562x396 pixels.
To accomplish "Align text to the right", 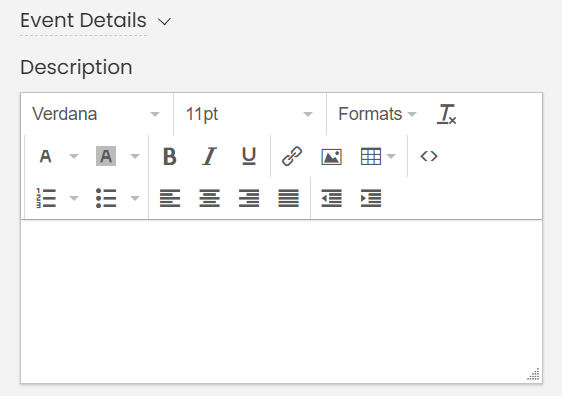I will [249, 198].
